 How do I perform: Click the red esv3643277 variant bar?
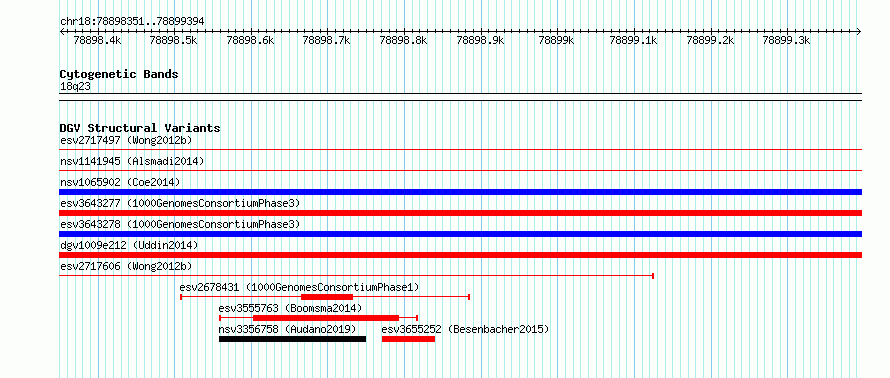[460, 213]
